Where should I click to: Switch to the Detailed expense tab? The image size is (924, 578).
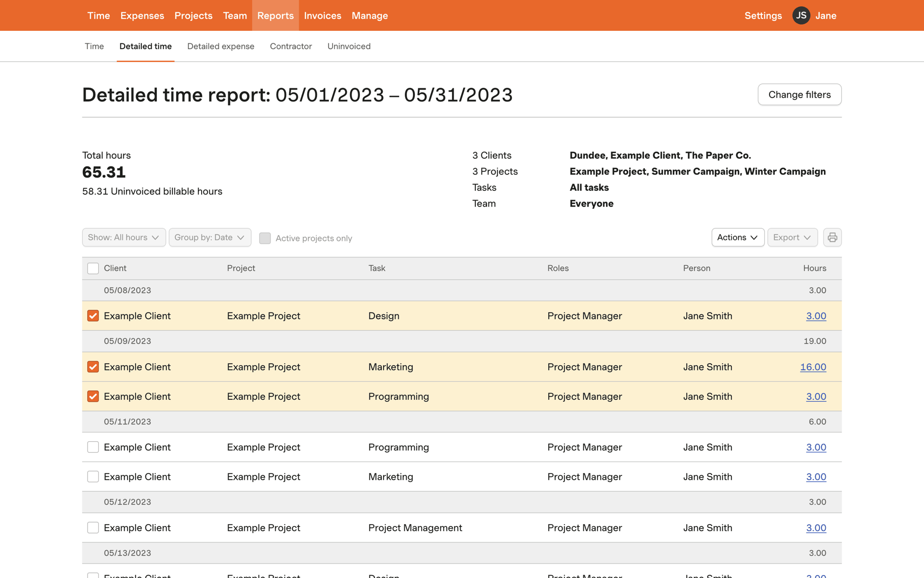(x=221, y=46)
